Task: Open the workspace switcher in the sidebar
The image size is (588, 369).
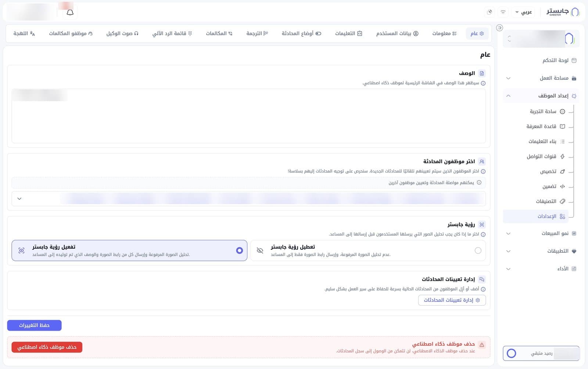Action: [541, 38]
